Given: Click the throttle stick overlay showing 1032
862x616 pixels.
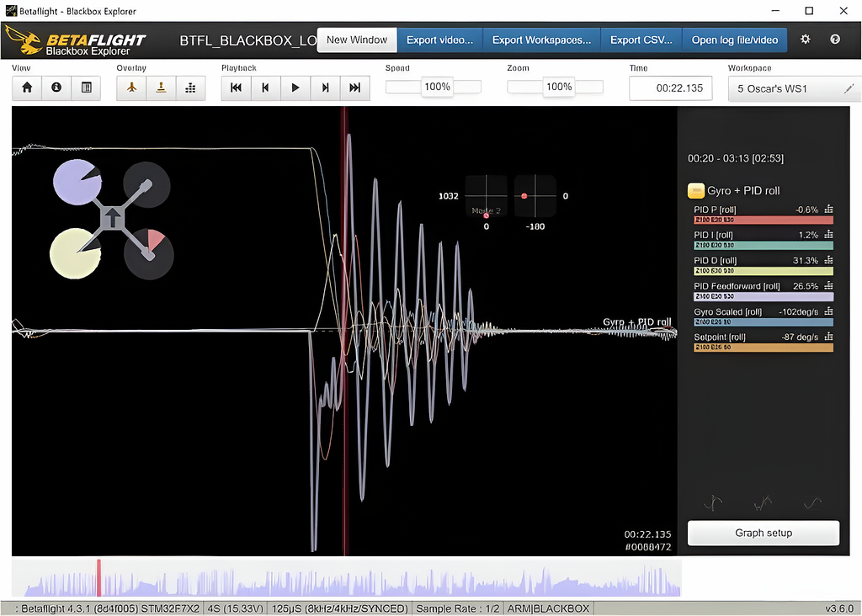Looking at the screenshot, I should 486,196.
